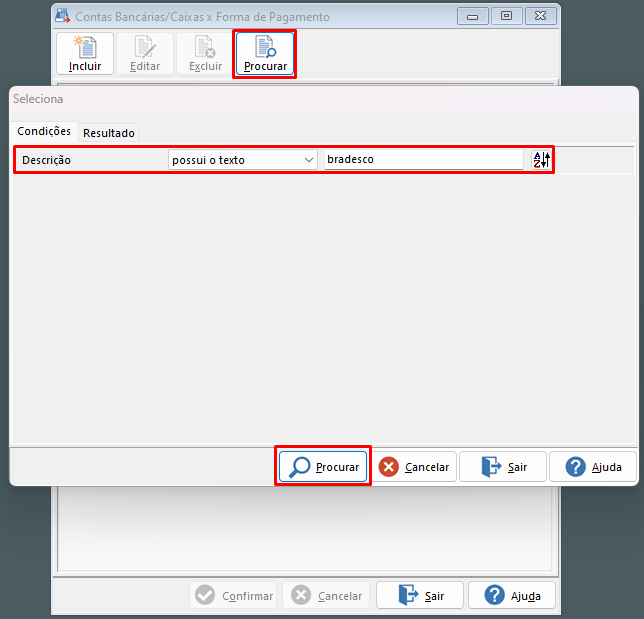
Task: Click the Excluir toolbar button
Action: click(x=205, y=54)
